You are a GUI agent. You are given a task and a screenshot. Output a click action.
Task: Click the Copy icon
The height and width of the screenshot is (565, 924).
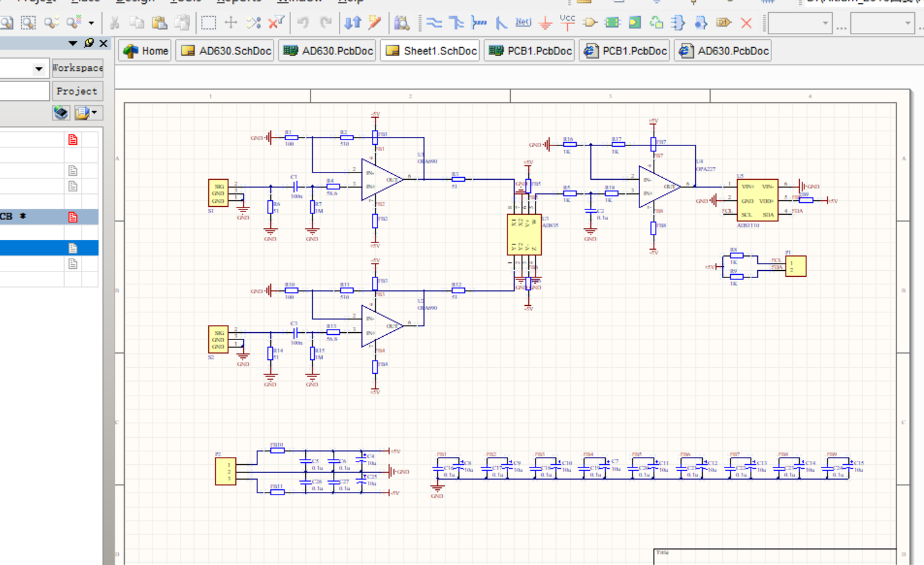(x=137, y=23)
